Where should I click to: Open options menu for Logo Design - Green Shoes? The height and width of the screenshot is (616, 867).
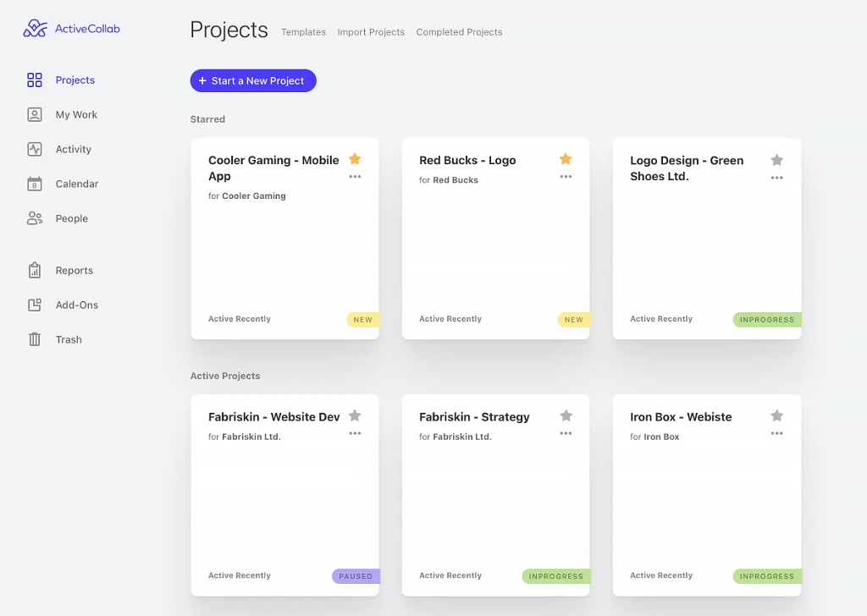777,178
